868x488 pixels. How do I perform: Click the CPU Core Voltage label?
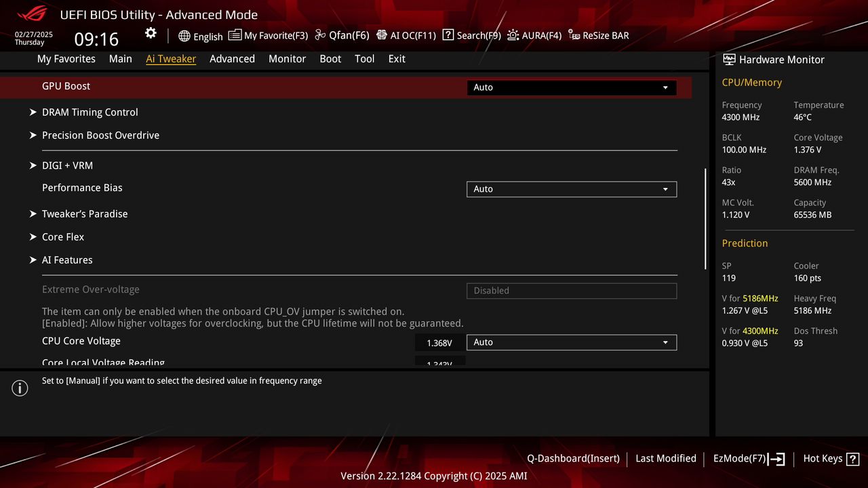click(81, 341)
